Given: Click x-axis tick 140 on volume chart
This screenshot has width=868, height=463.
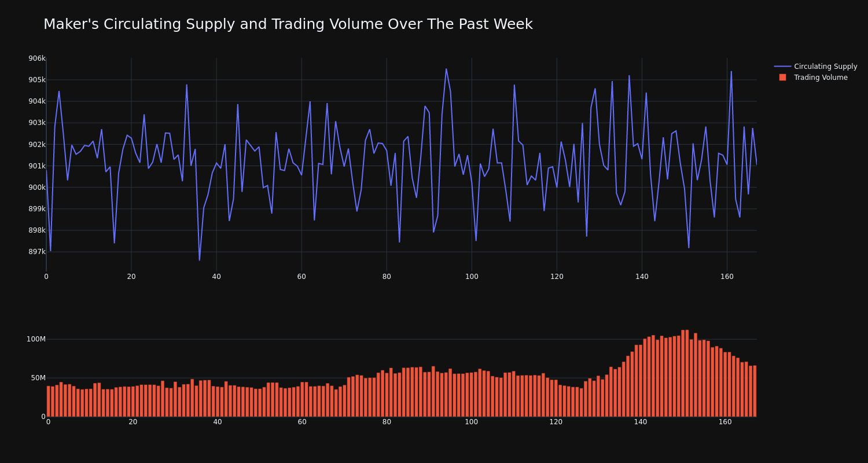Looking at the screenshot, I should (x=641, y=422).
